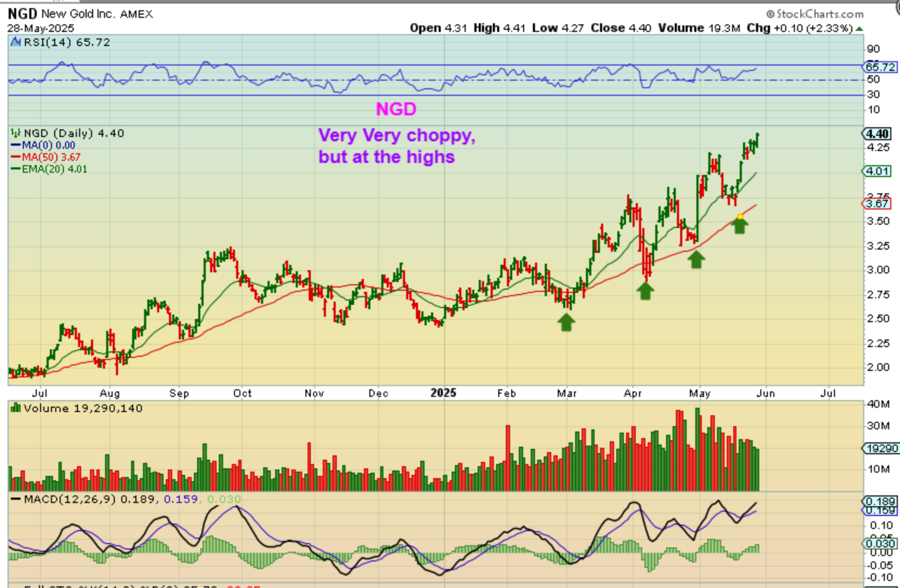
Task: Click the 'Aug' month label on time axis
Action: pyautogui.click(x=110, y=393)
